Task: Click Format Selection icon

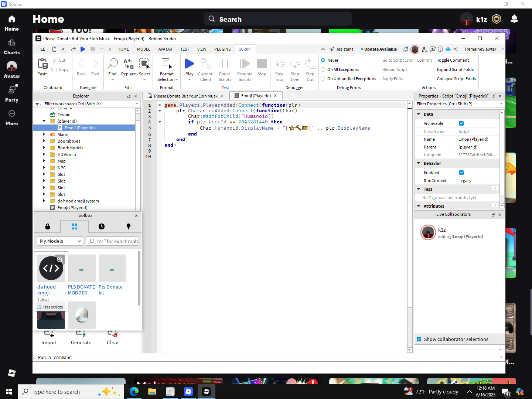Action: click(167, 64)
